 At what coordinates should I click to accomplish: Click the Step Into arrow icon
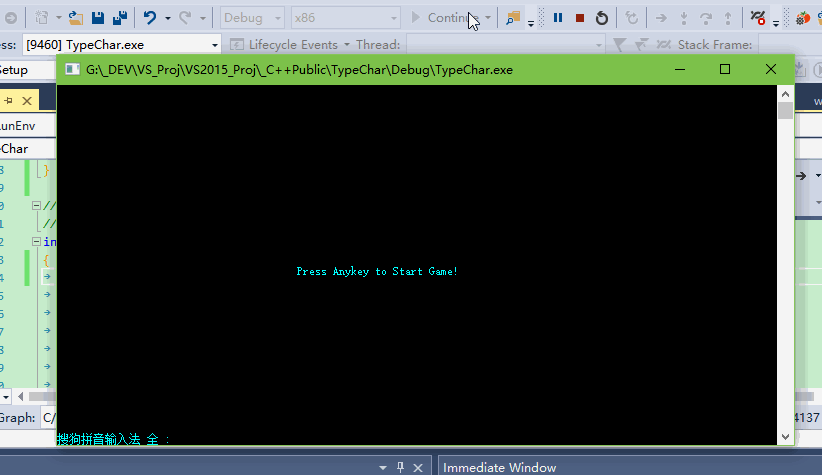point(661,18)
